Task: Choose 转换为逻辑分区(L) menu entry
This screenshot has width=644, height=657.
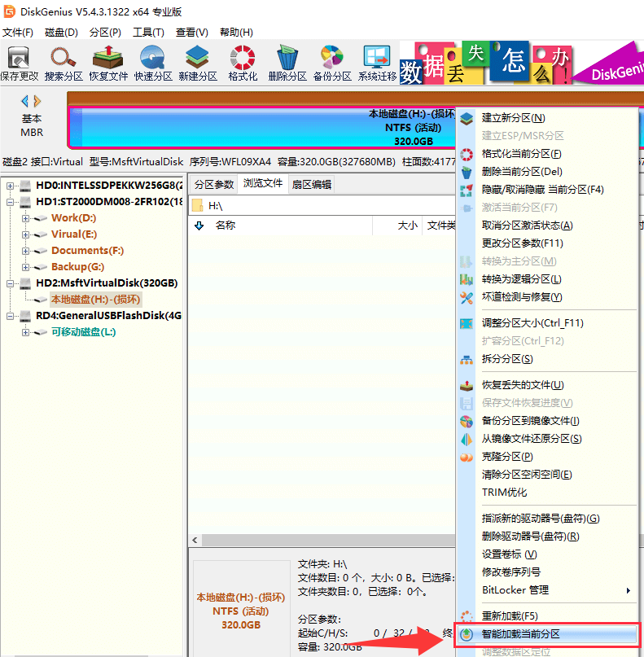Action: (547, 279)
